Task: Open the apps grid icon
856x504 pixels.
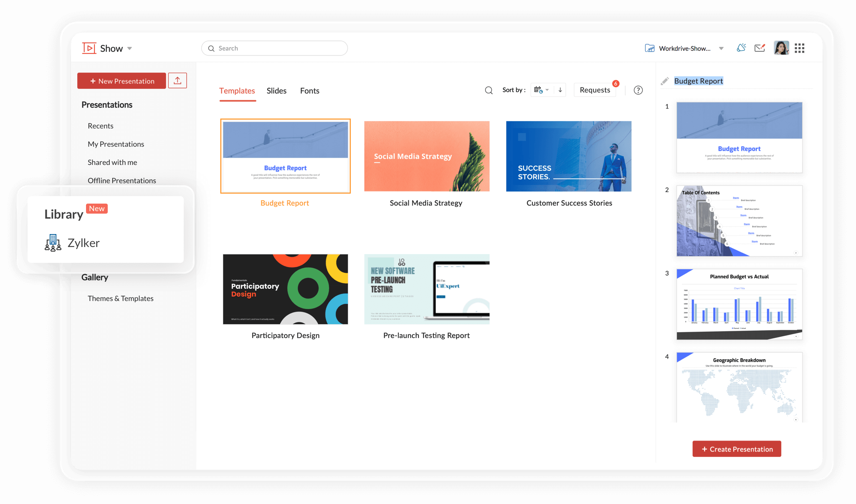Action: click(x=800, y=48)
